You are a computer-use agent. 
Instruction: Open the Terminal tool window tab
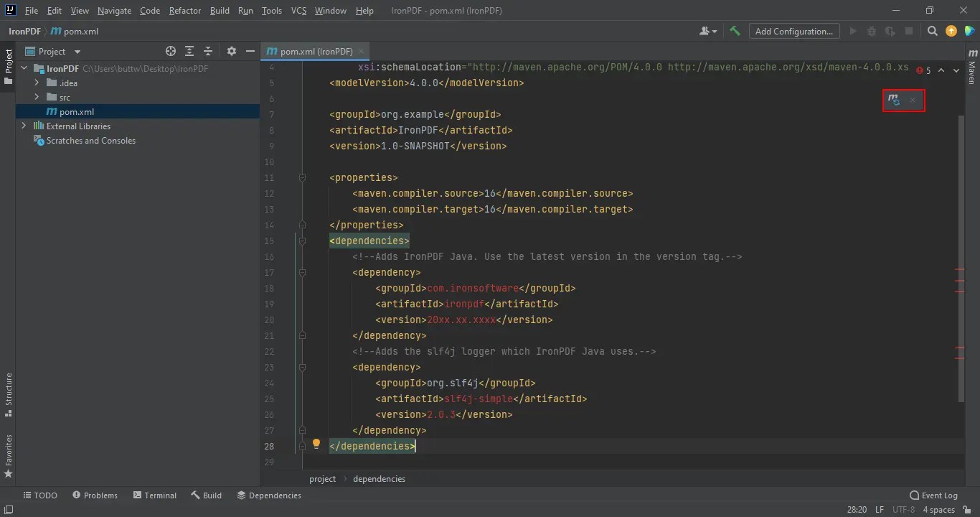tap(154, 495)
